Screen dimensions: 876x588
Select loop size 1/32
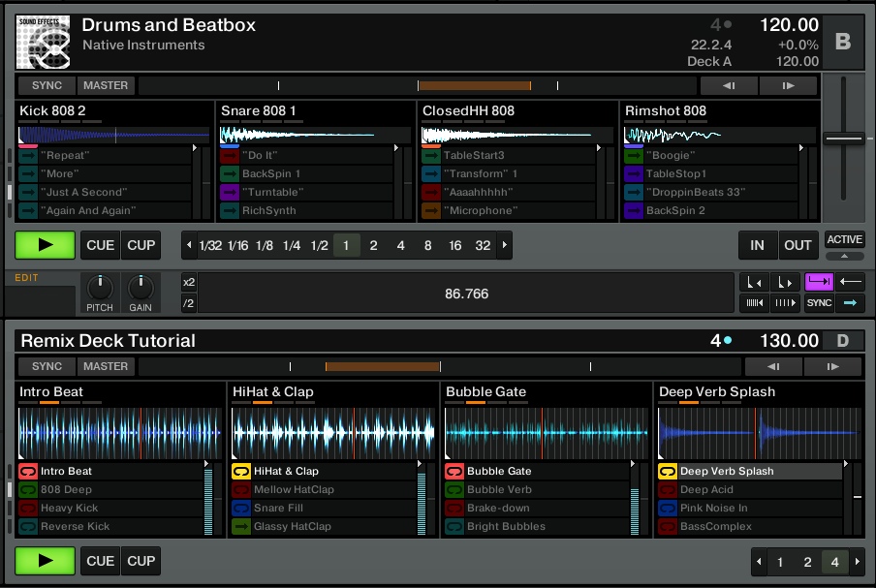(x=210, y=246)
